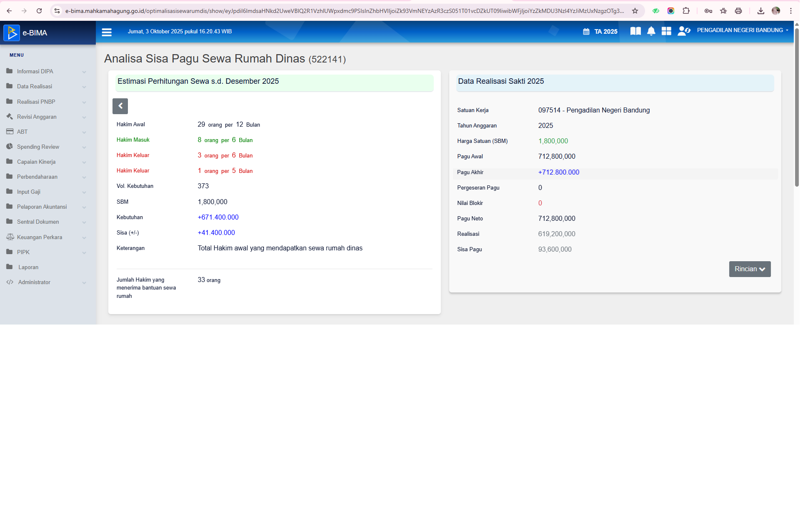Expand Informasi DIPA menu chevron

pos(84,72)
